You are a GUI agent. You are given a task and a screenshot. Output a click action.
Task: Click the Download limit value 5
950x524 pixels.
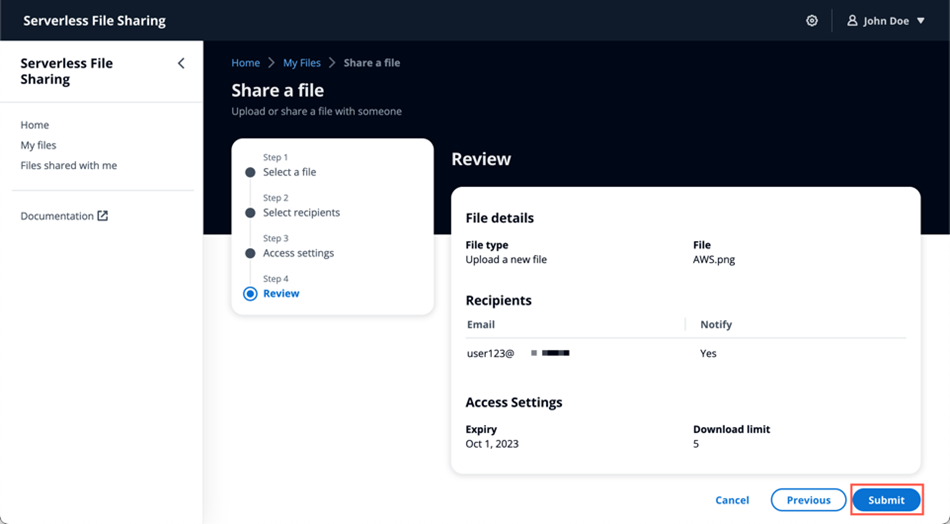click(696, 443)
